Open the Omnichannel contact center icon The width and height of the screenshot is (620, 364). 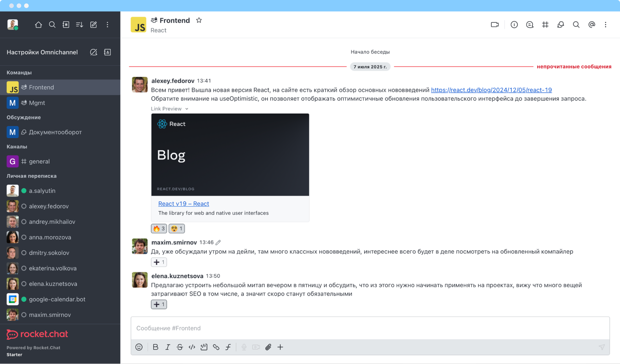(107, 52)
